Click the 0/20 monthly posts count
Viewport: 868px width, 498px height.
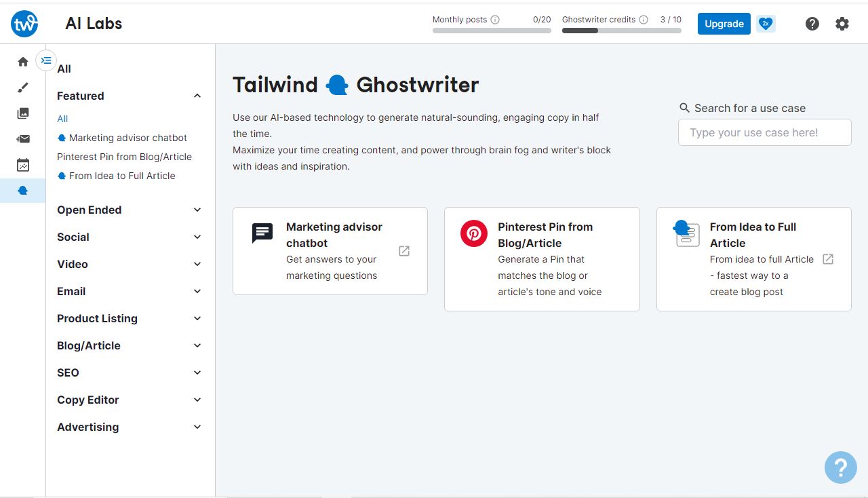(x=542, y=20)
